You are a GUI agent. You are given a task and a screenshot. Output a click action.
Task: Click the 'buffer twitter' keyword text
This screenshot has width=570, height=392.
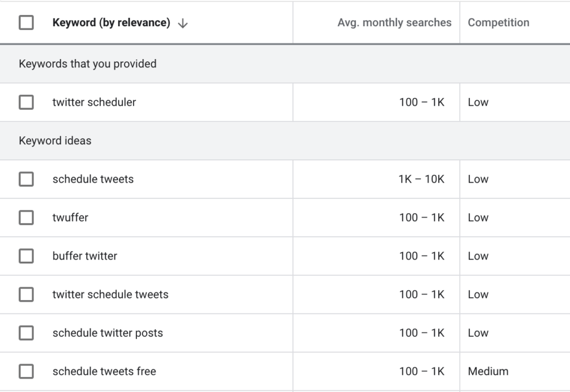click(x=85, y=256)
